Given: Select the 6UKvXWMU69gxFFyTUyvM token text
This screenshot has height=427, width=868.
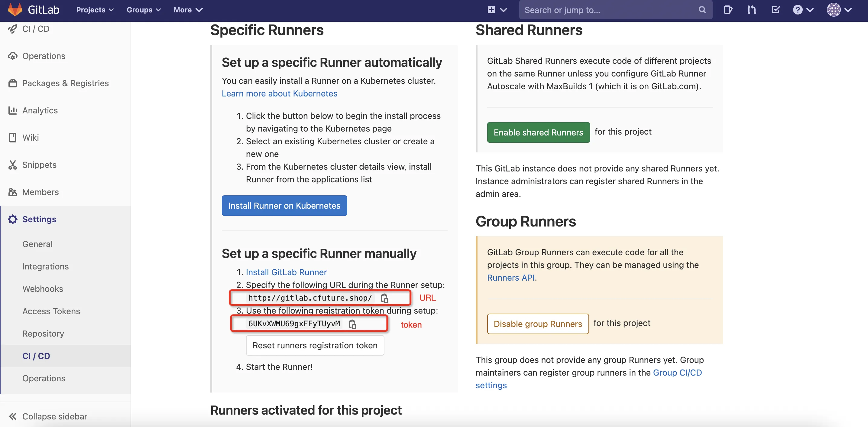Looking at the screenshot, I should coord(294,324).
